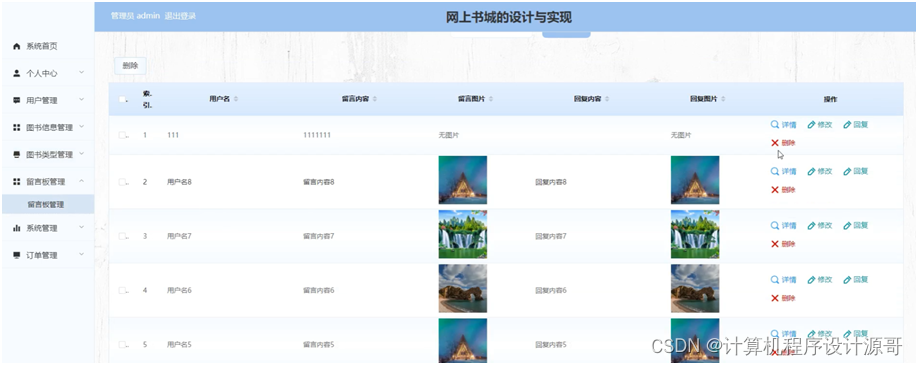Sort by 回复内容 column arrows
The width and height of the screenshot is (918, 365).
pyautogui.click(x=607, y=99)
